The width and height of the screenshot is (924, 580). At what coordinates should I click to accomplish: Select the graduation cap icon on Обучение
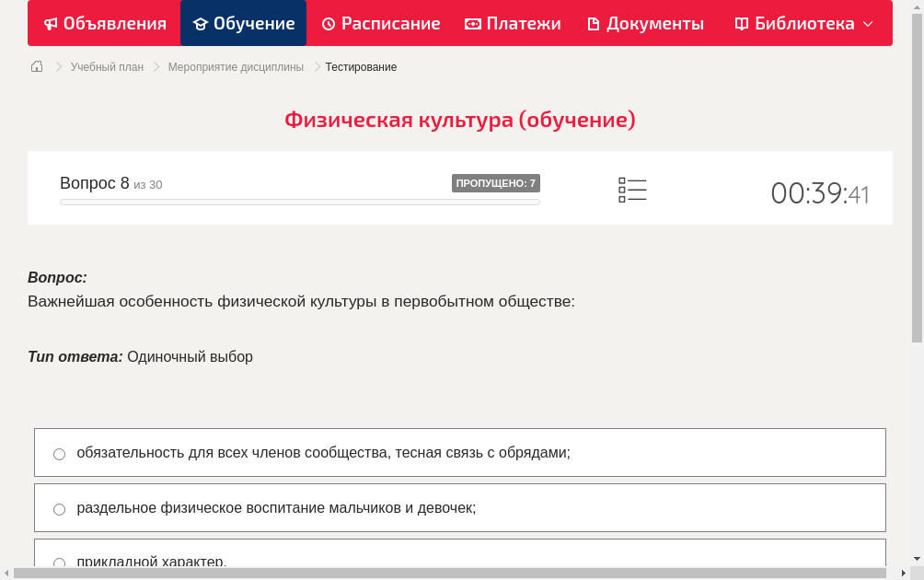[202, 23]
